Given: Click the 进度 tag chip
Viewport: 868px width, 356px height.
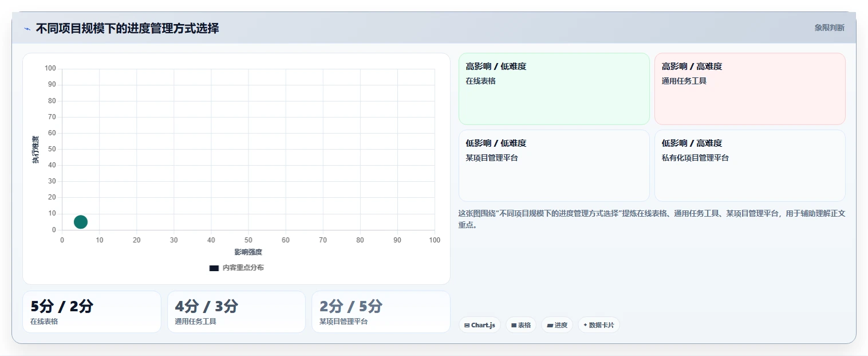Looking at the screenshot, I should [x=557, y=325].
